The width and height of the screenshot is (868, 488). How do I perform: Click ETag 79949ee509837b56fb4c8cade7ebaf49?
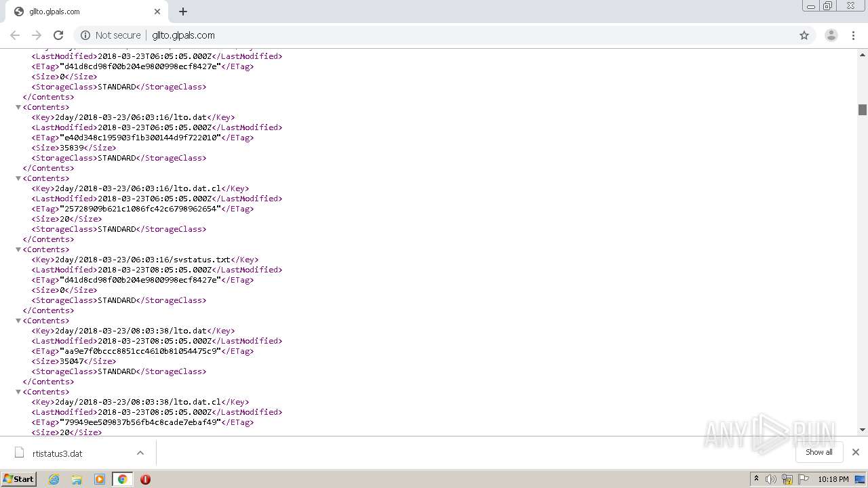pos(140,422)
